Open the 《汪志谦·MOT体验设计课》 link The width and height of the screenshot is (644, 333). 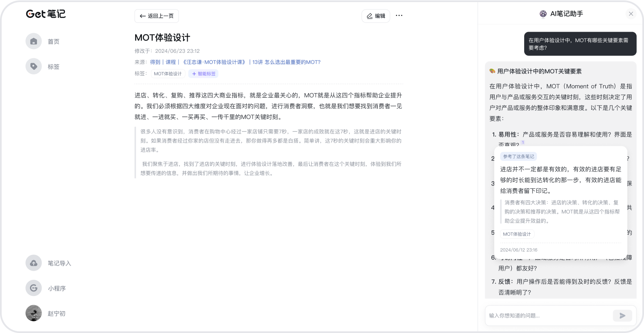[214, 62]
